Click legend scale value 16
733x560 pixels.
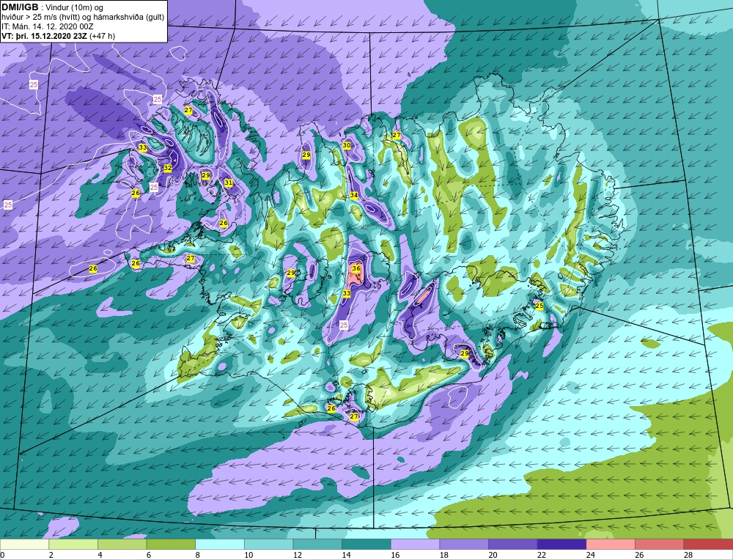(394, 555)
